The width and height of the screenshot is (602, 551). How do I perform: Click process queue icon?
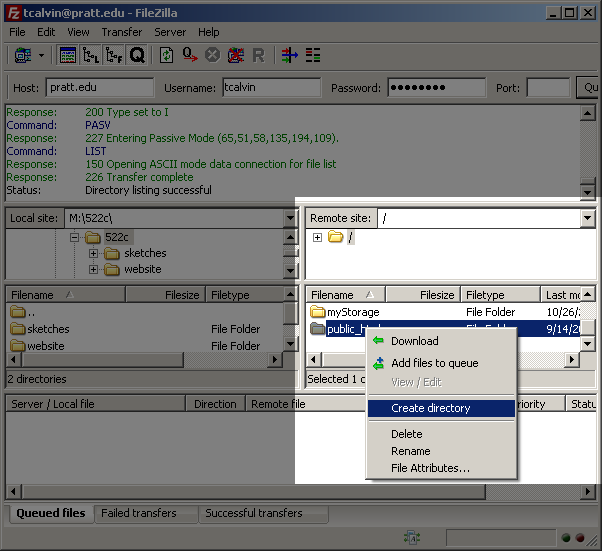pos(190,56)
